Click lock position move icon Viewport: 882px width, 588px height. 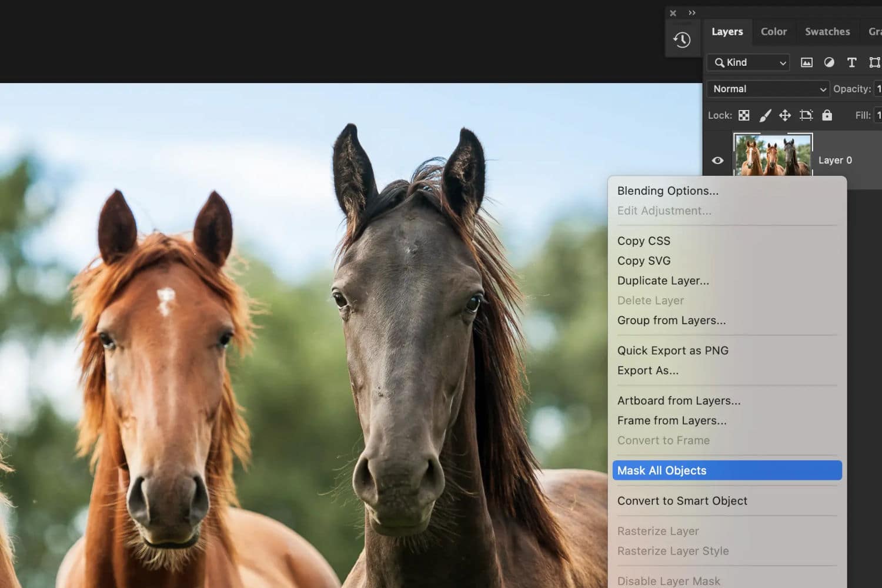pyautogui.click(x=785, y=115)
